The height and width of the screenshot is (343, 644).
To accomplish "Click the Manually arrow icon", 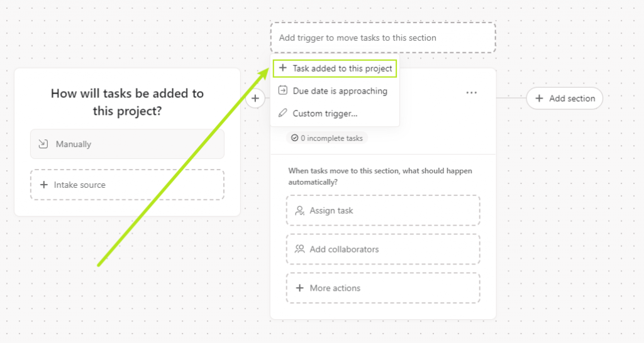I will pyautogui.click(x=43, y=144).
